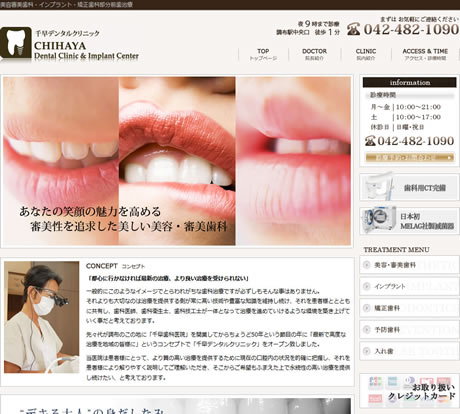Click the dentist photo beside CONCEPT
460x414 pixels.
(x=42, y=317)
